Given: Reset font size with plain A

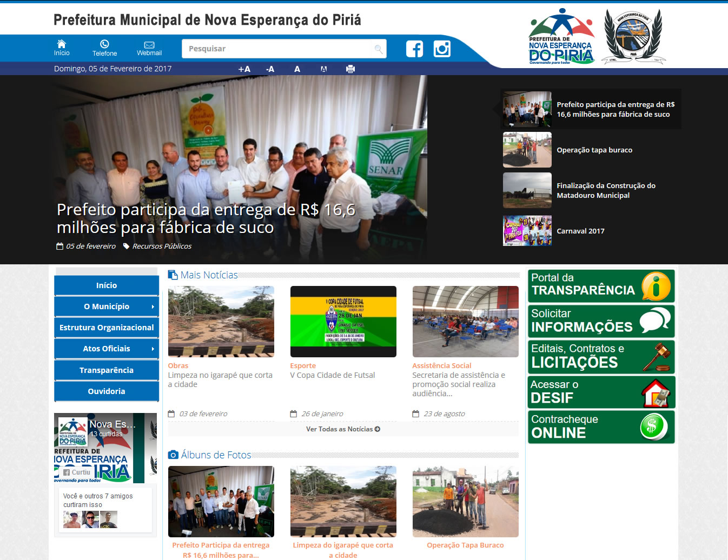Looking at the screenshot, I should coord(297,69).
